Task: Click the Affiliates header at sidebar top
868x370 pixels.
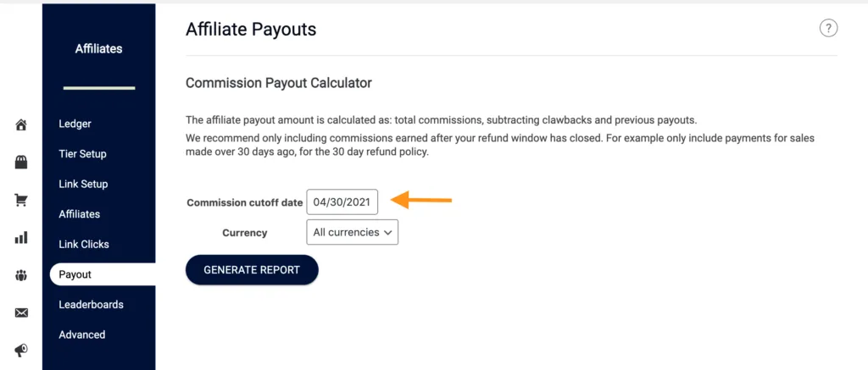Action: click(98, 49)
